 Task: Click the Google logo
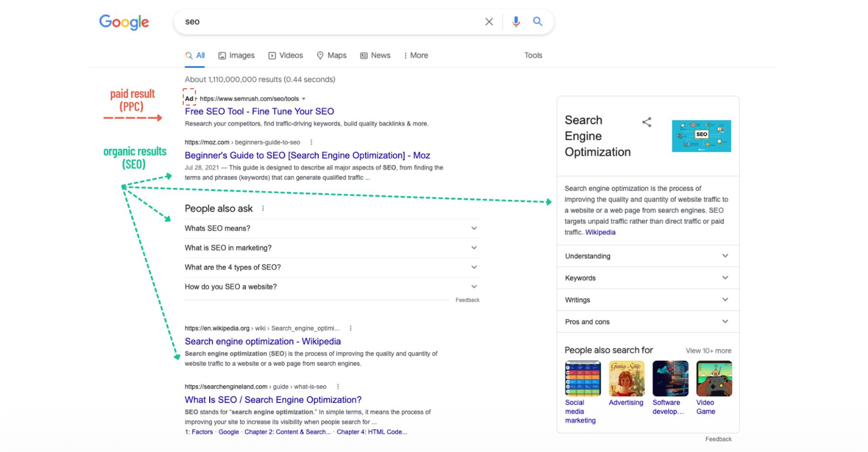pos(124,22)
